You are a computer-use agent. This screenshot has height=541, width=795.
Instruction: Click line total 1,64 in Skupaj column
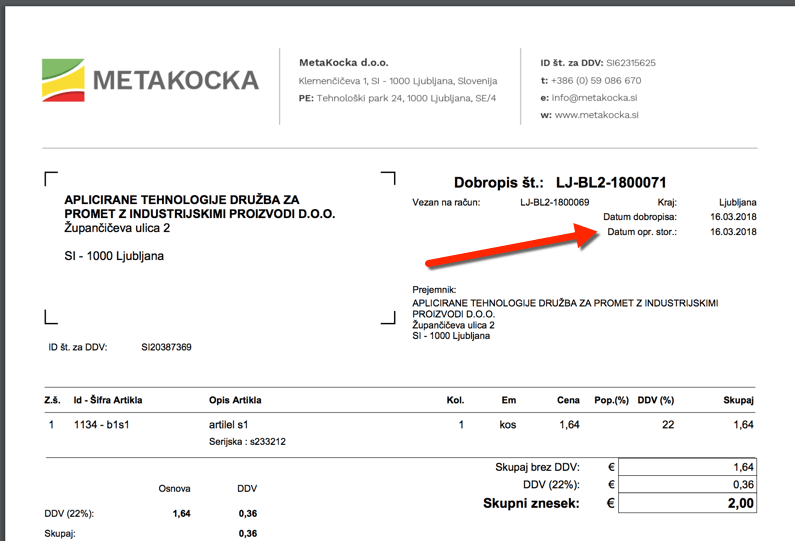point(743,425)
